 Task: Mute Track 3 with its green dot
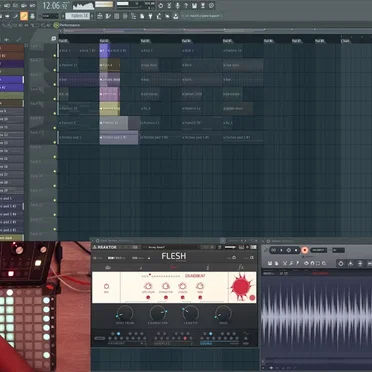[x=55, y=84]
